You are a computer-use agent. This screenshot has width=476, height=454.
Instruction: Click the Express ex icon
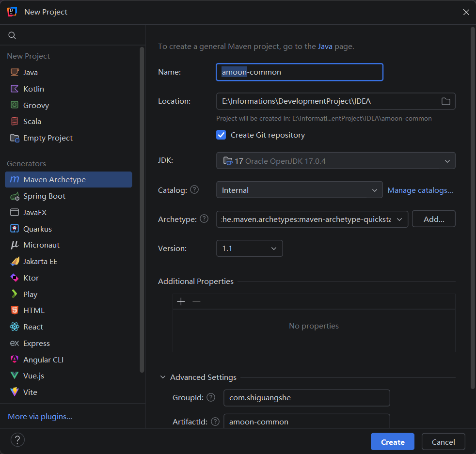point(15,343)
